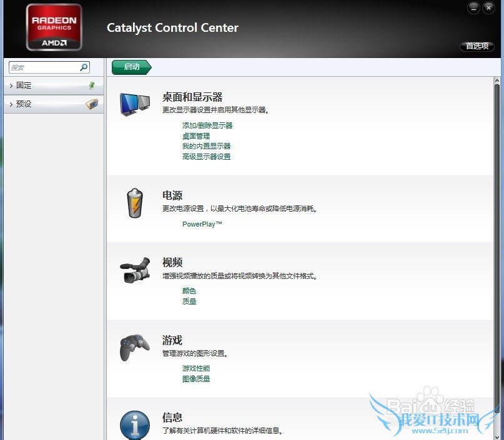Click the 预设 label in sidebar

24,104
